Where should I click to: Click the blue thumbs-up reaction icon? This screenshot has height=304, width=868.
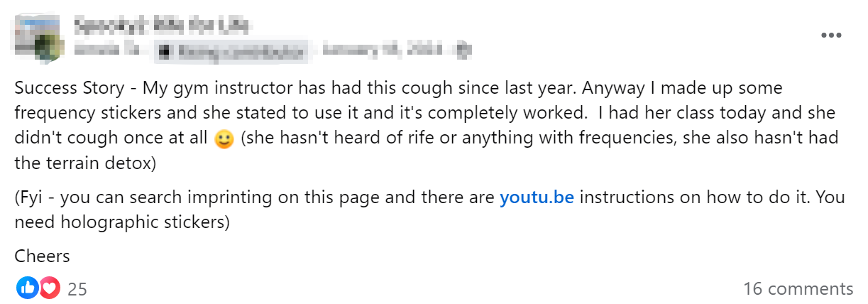tap(27, 288)
